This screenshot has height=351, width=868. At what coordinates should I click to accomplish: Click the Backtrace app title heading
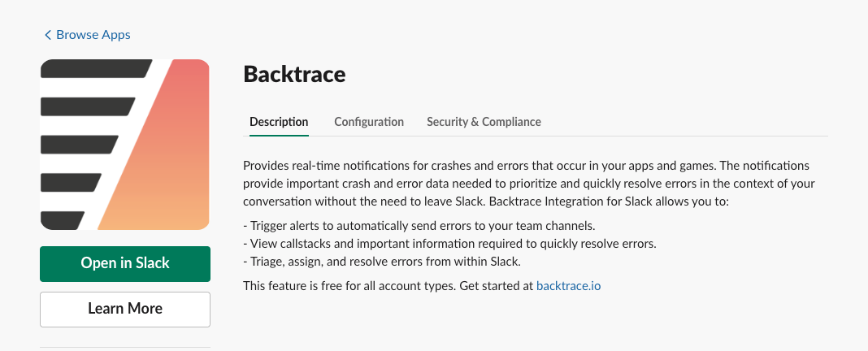[294, 74]
